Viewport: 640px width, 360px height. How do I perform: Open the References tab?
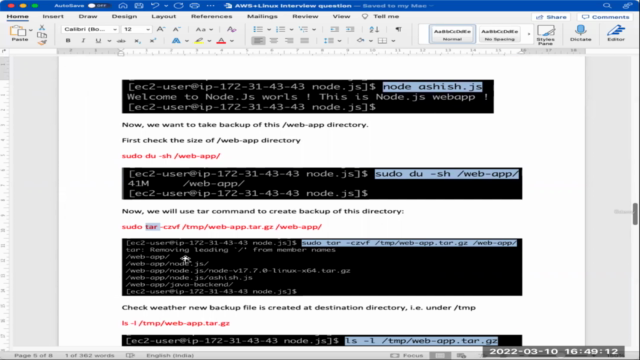[211, 16]
